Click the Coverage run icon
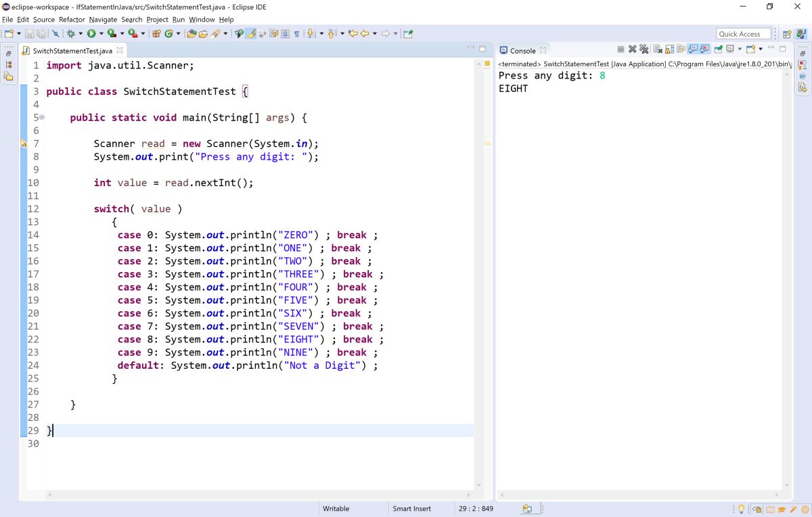The width and height of the screenshot is (812, 517). point(112,34)
